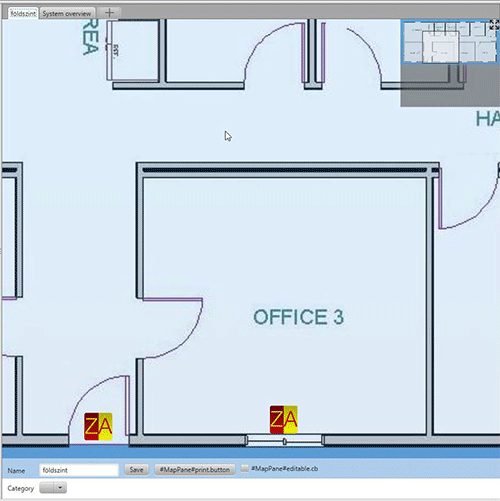Select the ZA marker inside Office 3
The image size is (500, 501).
click(284, 420)
